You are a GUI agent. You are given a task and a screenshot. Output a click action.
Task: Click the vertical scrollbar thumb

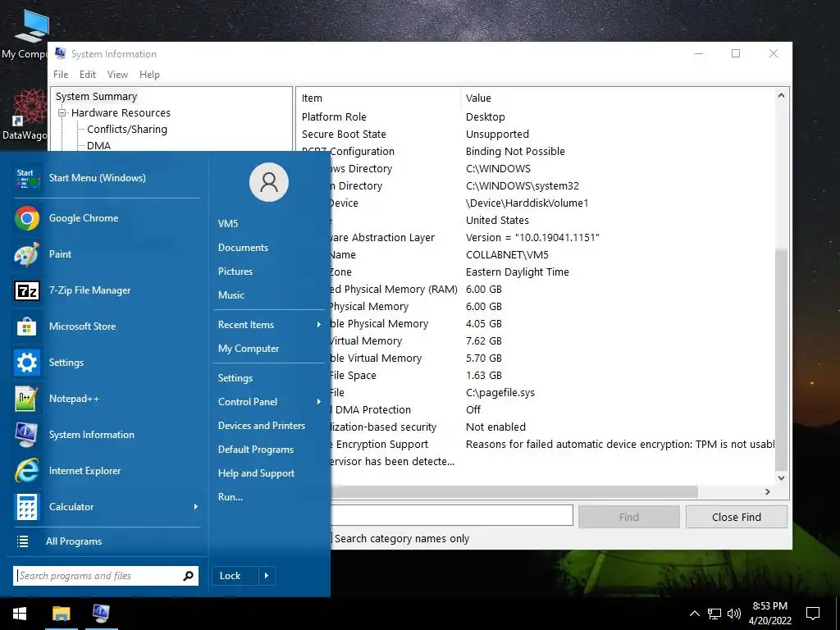click(x=782, y=359)
